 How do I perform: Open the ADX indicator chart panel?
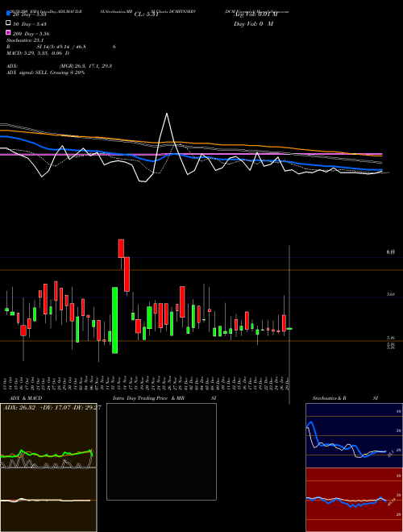click(48, 435)
